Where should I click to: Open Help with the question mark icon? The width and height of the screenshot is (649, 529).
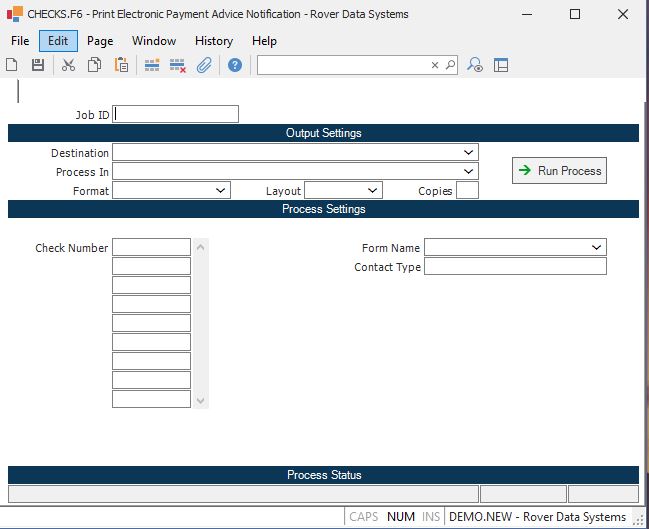click(x=235, y=65)
